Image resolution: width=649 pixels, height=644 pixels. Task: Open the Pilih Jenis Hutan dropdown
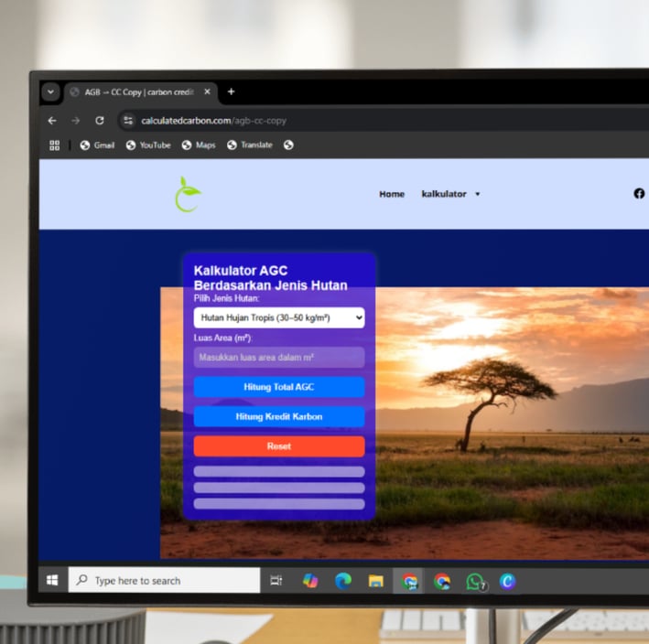pyautogui.click(x=279, y=317)
